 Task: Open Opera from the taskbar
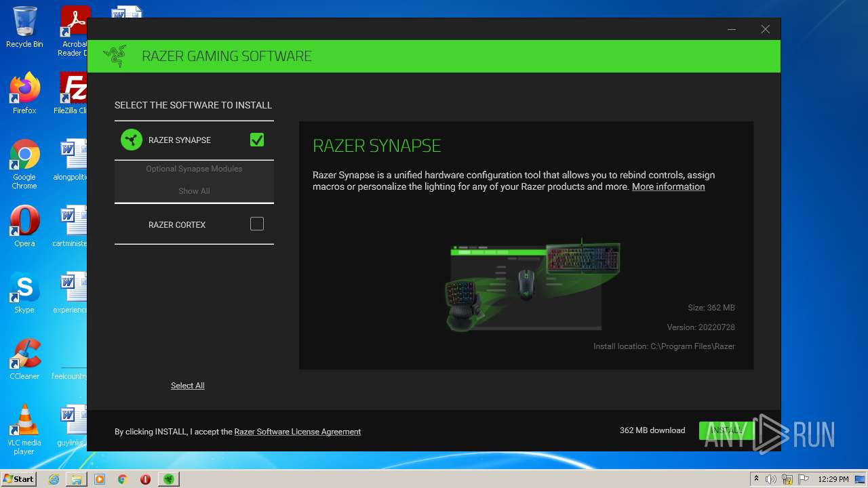tap(145, 479)
